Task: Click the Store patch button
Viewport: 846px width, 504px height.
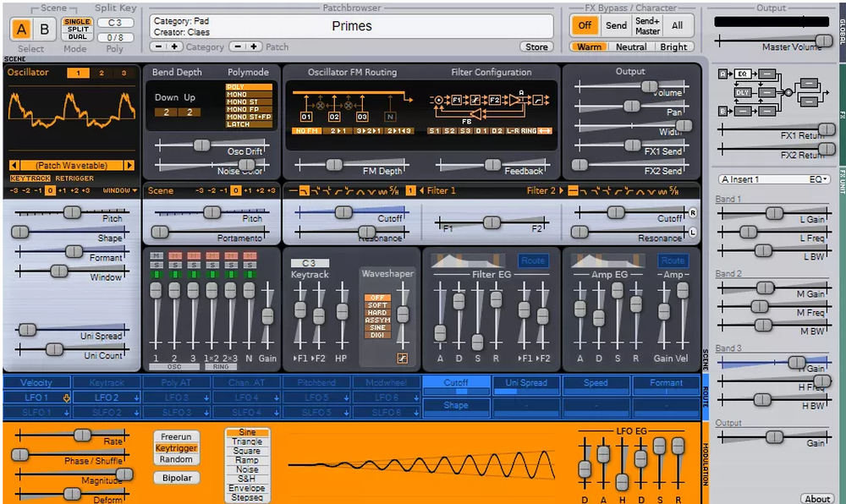Action: 537,47
